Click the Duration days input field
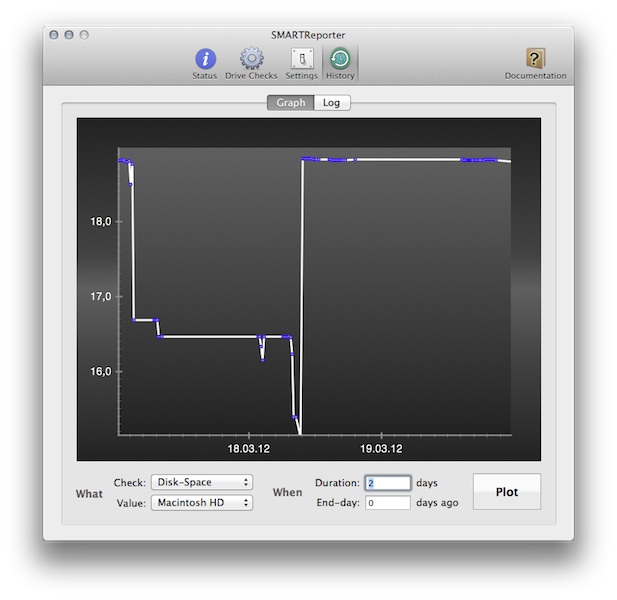The image size is (617, 600). click(387, 483)
